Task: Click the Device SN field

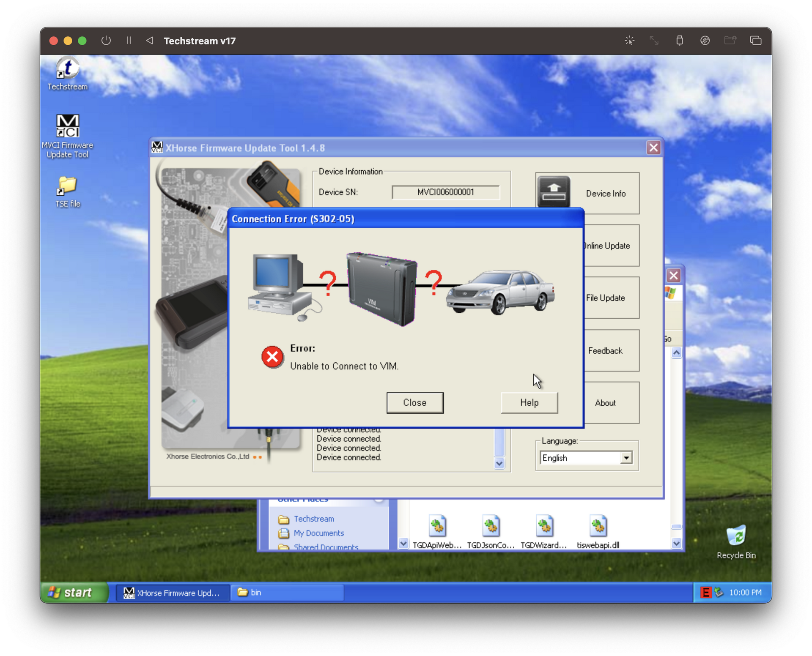Action: (x=445, y=192)
